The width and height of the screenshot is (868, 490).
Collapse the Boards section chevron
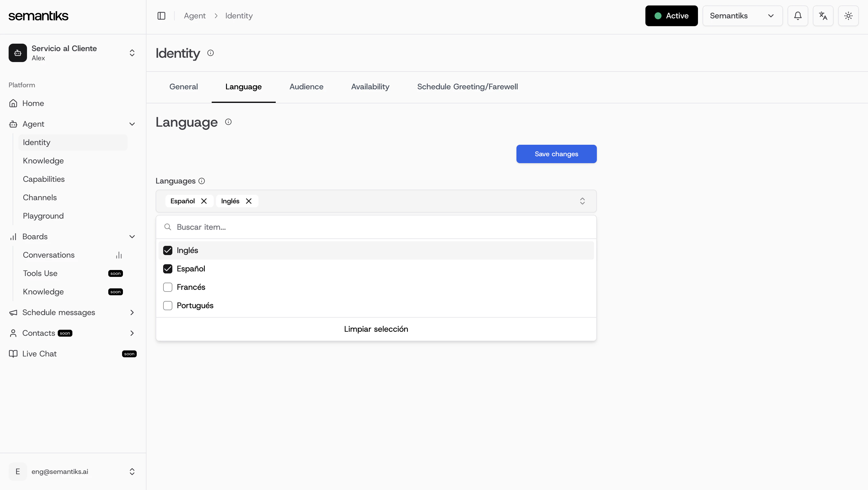tap(132, 237)
